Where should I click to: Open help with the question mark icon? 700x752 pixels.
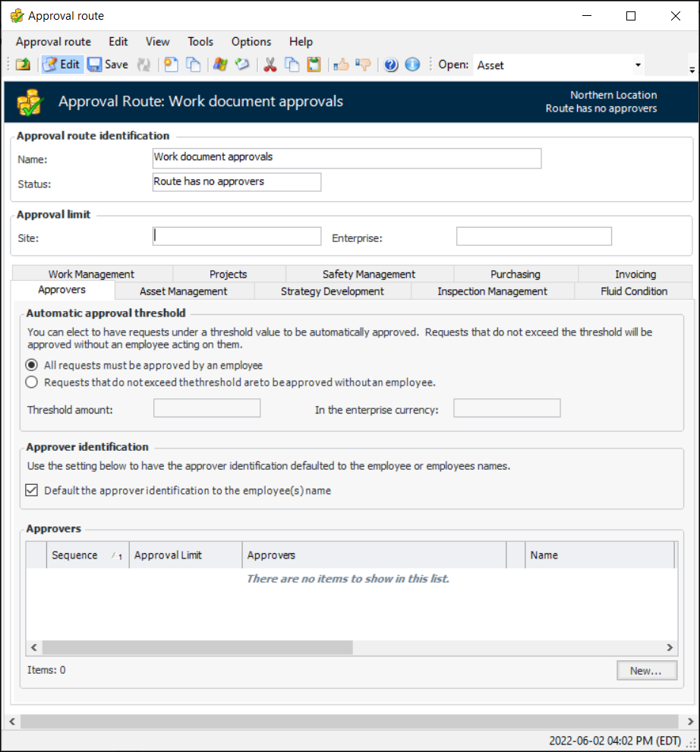pos(391,65)
